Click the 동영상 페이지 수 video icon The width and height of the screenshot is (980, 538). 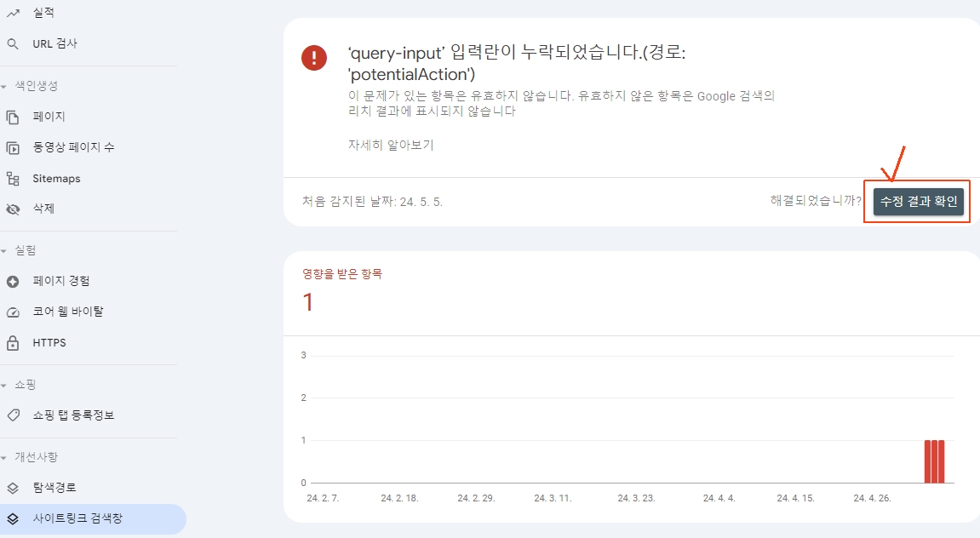click(x=13, y=147)
